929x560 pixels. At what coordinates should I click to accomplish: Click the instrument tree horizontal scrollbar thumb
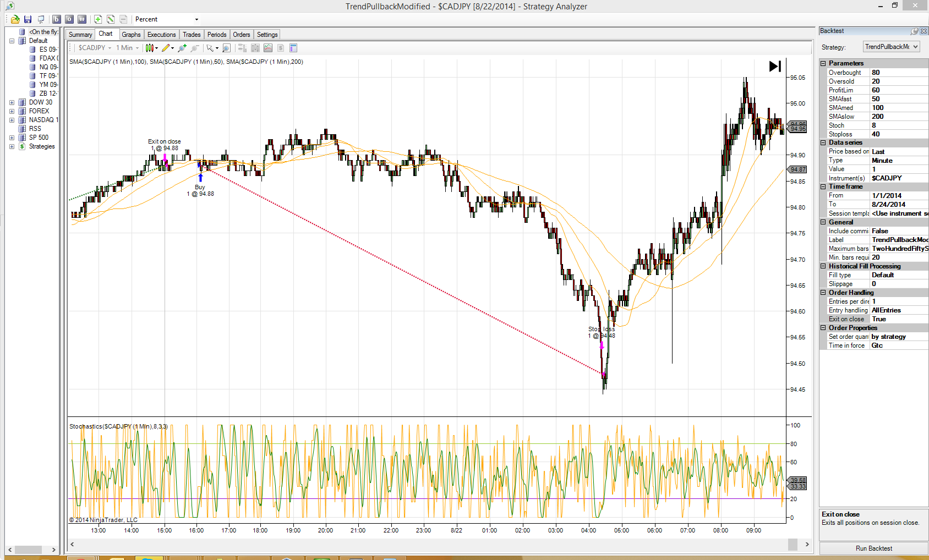click(x=28, y=550)
